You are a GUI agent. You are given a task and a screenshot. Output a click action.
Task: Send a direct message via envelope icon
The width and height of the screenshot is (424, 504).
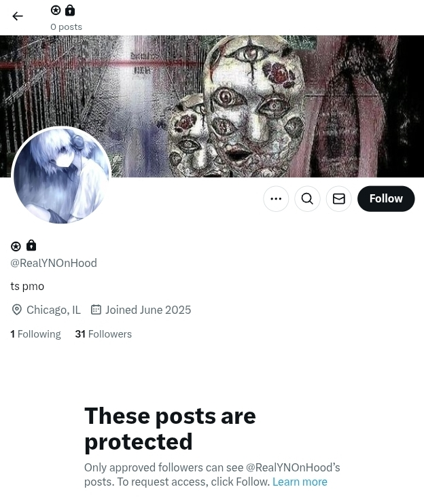click(339, 198)
